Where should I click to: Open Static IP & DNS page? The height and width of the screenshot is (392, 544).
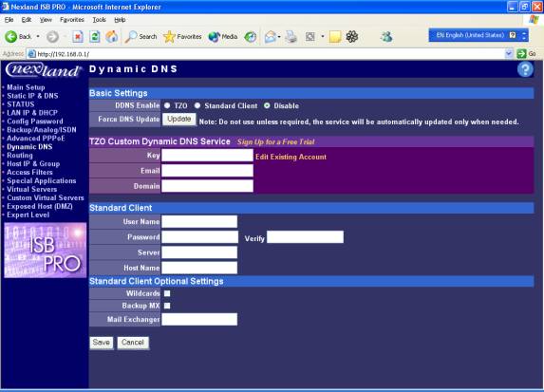[32, 96]
